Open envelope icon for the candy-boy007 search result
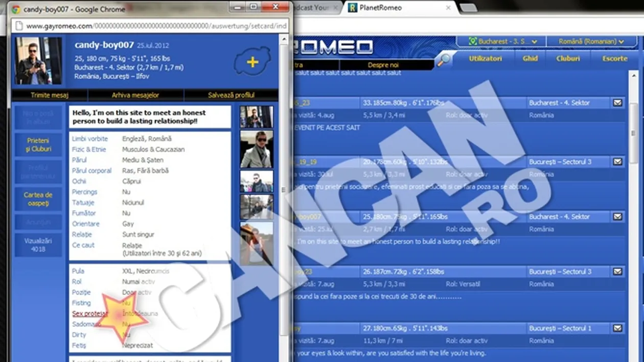 tap(618, 216)
